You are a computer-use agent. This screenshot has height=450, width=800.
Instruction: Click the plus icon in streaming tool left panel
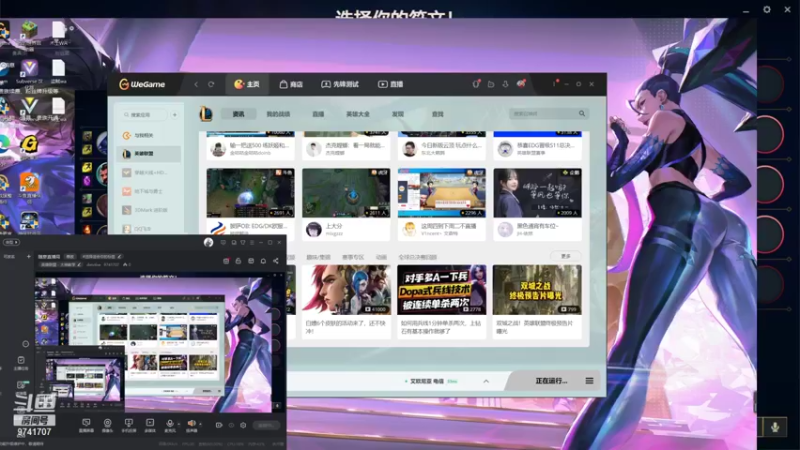[29, 257]
